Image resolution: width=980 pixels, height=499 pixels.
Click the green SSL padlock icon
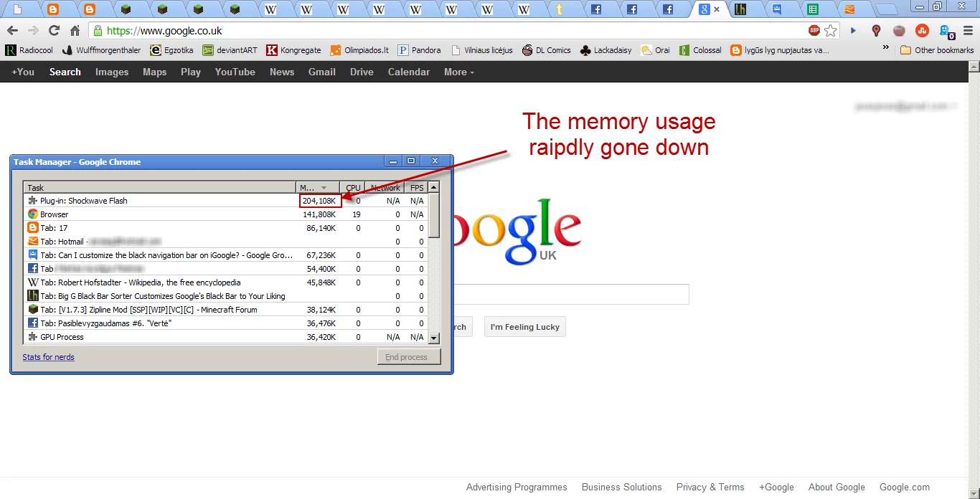click(x=98, y=31)
